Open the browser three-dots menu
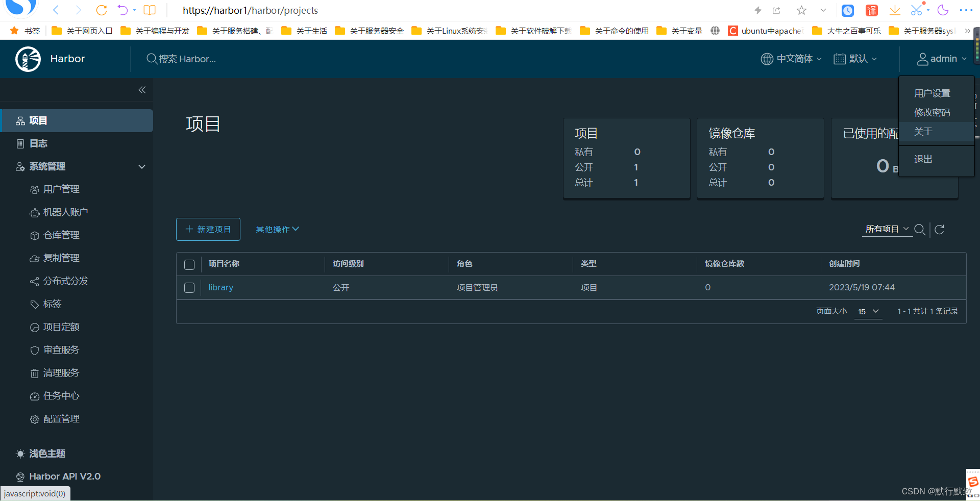980x501 pixels. (966, 10)
